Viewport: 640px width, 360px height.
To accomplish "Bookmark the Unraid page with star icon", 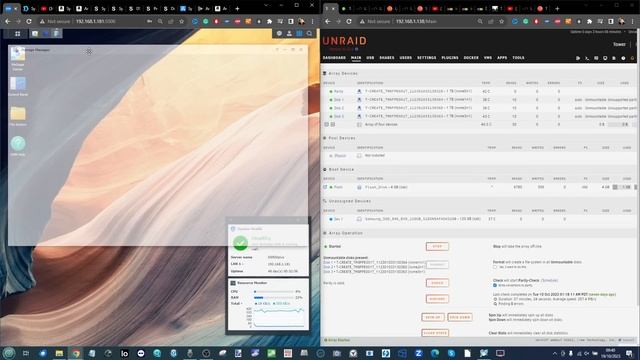I will point(501,21).
